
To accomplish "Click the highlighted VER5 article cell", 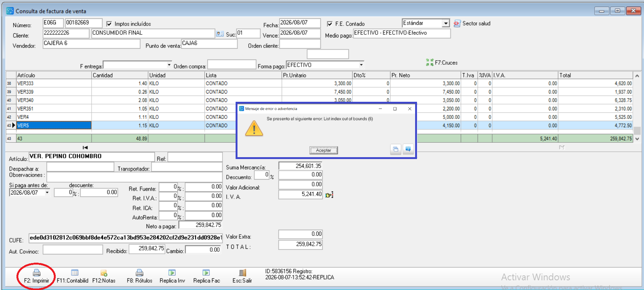I will click(x=54, y=125).
